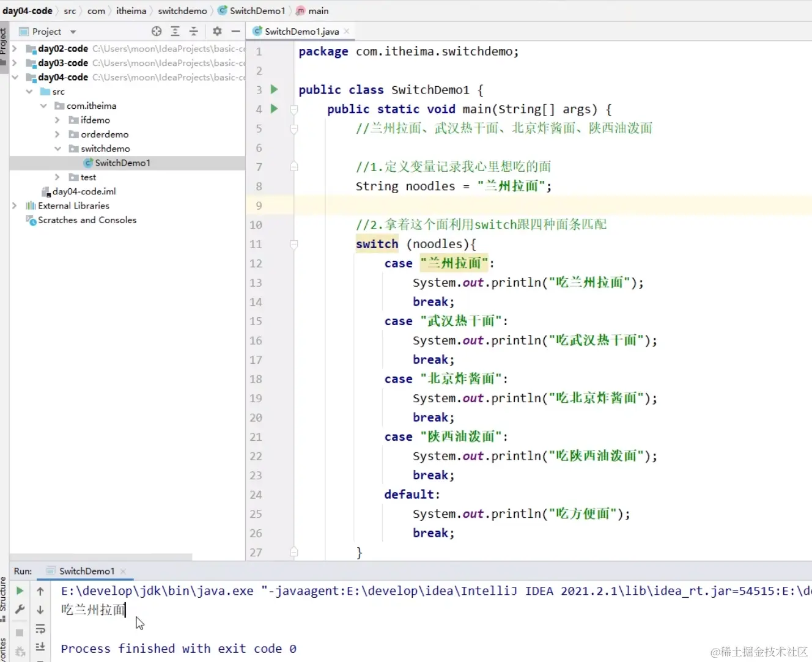
Task: Click the External Libraries icon
Action: [x=31, y=206]
